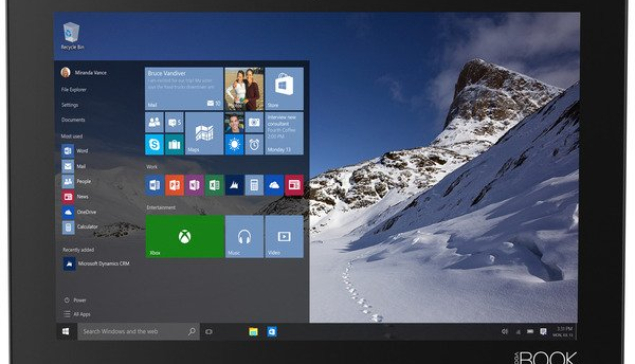Viewport: 635px width, 364px height.
Task: Launch PowerPoint from the Work group
Action: pyautogui.click(x=175, y=185)
